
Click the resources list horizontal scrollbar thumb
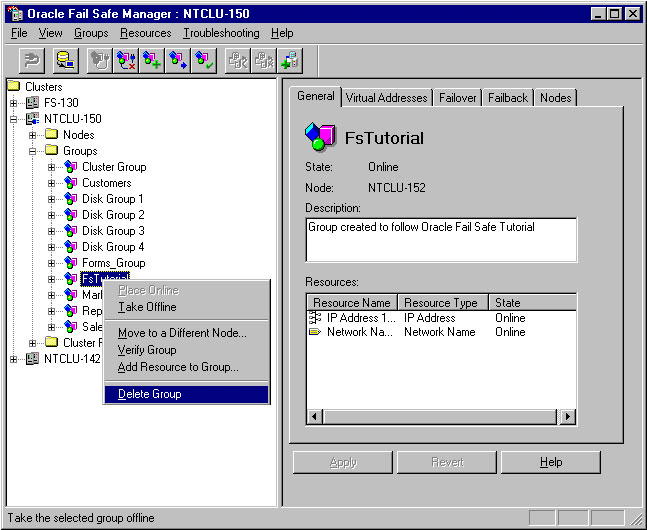(440, 416)
